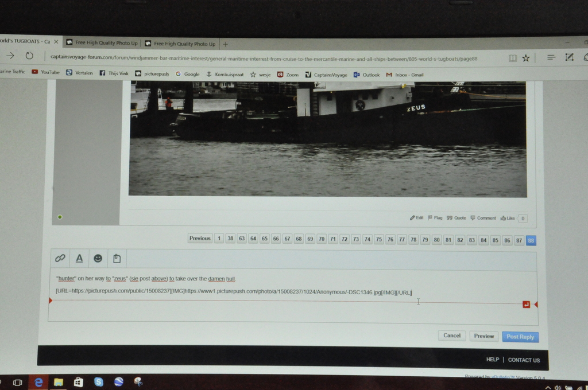The height and width of the screenshot is (390, 588).
Task: Click Edit on the post
Action: (417, 218)
